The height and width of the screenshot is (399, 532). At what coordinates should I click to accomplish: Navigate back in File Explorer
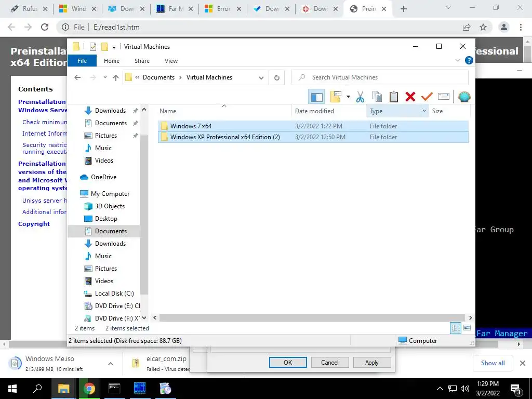[77, 78]
